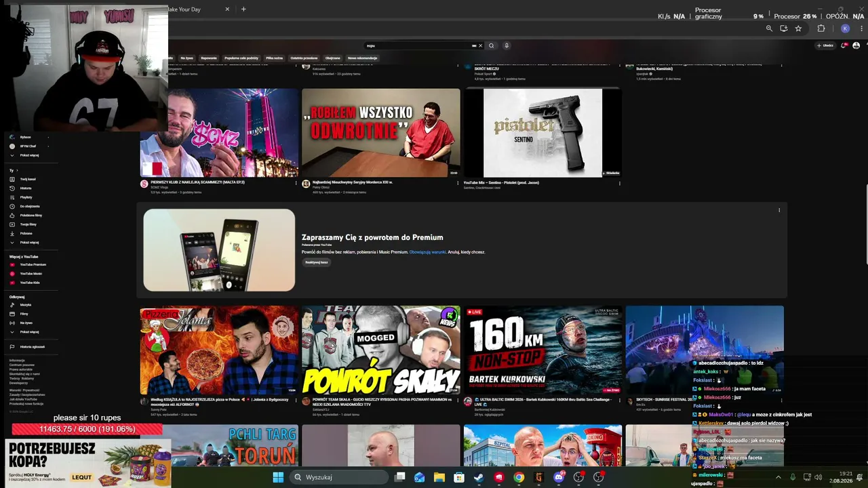Browse Filmy in the Odkrywaj section
This screenshot has width=868, height=488.
24,314
